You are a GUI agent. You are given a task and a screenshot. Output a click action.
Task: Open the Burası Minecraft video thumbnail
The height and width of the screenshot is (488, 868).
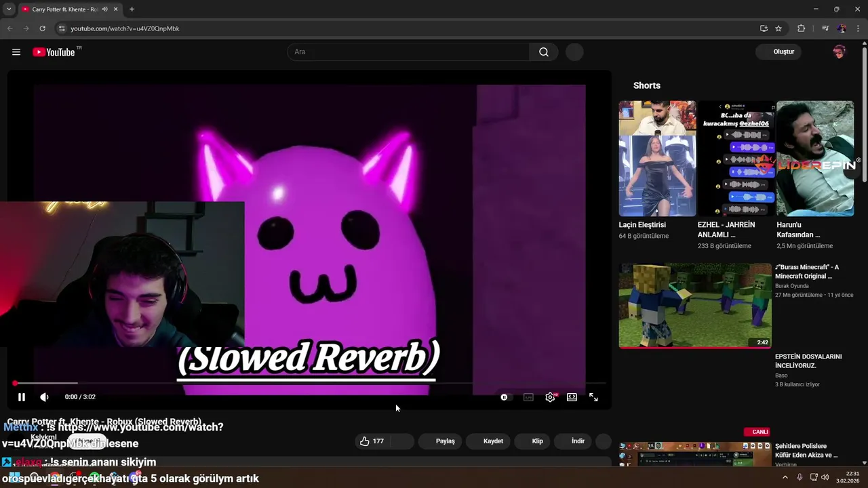pyautogui.click(x=695, y=306)
